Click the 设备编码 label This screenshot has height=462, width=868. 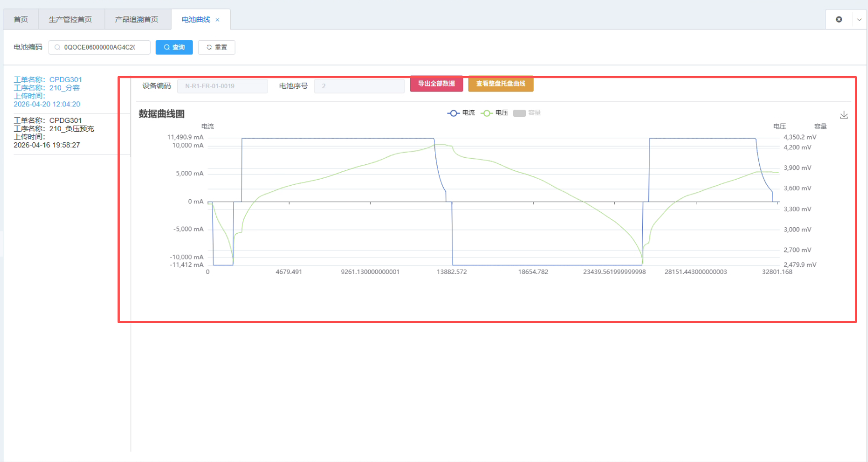click(x=157, y=86)
